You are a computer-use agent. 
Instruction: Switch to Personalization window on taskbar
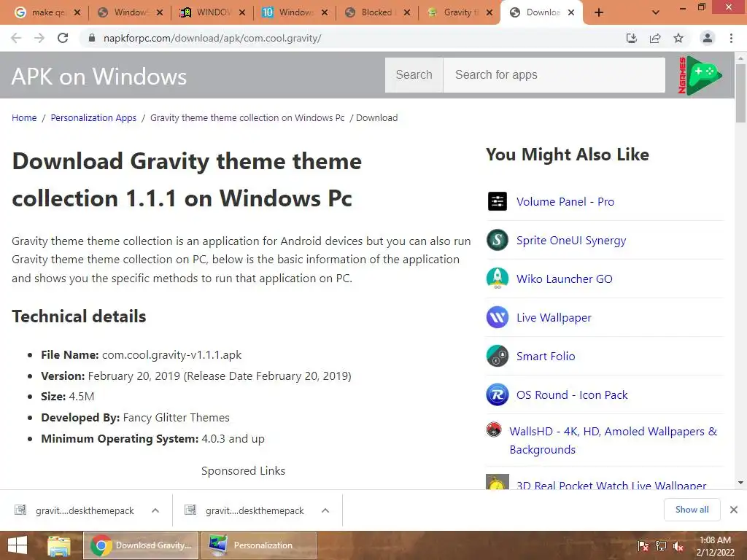click(x=259, y=545)
